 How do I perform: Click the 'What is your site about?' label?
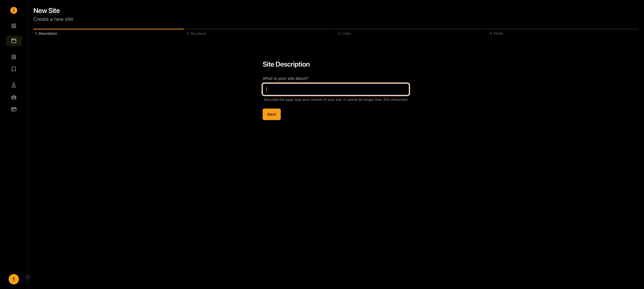click(x=285, y=79)
